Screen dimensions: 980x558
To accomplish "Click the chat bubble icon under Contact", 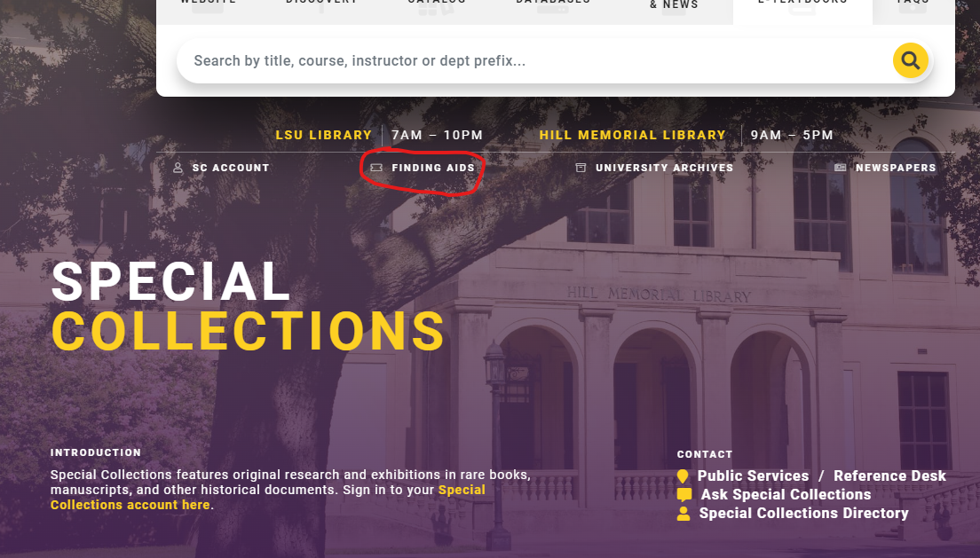I will (684, 495).
